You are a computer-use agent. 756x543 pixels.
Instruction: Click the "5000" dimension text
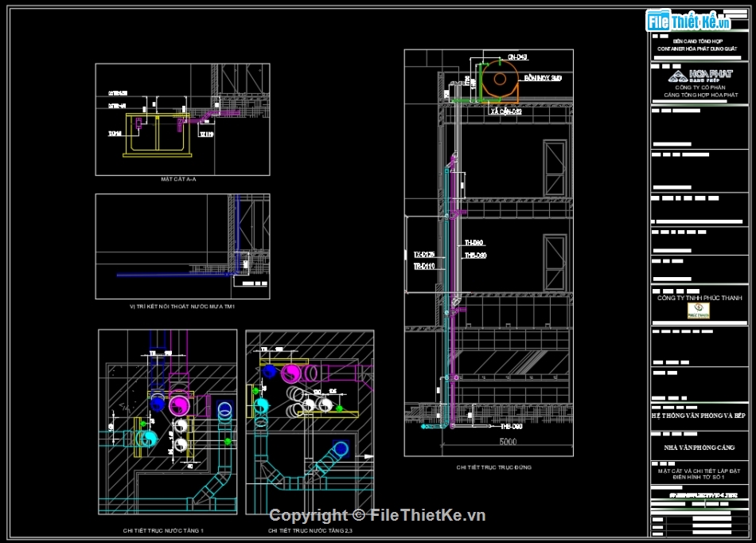508,441
